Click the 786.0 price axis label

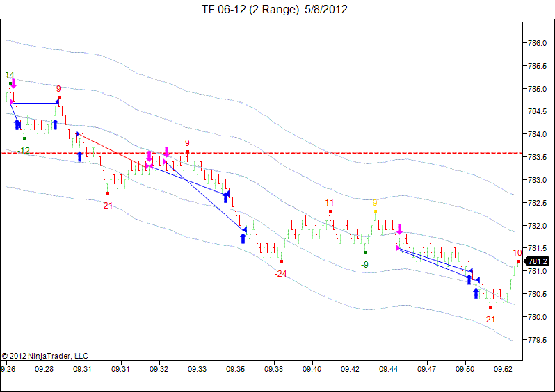tap(537, 43)
